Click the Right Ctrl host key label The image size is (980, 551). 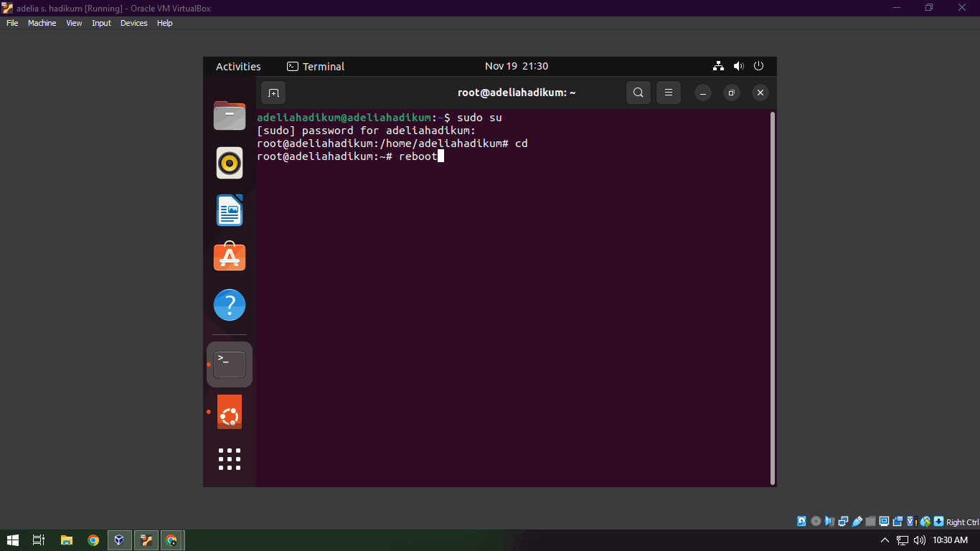(x=963, y=522)
